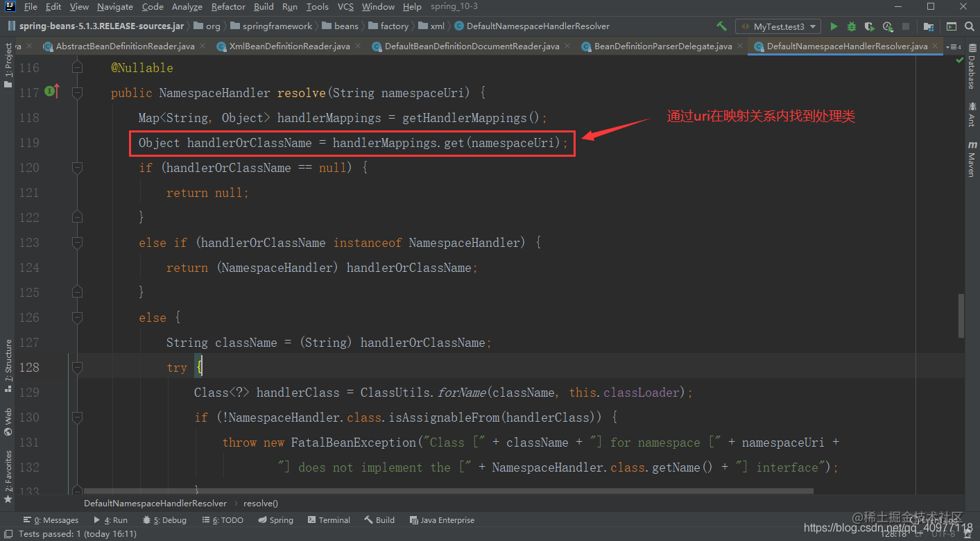Click the springframework breadcrumb folder
Screen dimensions: 980x541
[x=271, y=26]
